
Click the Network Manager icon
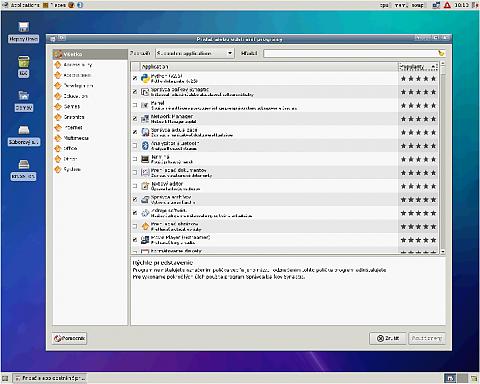(145, 119)
